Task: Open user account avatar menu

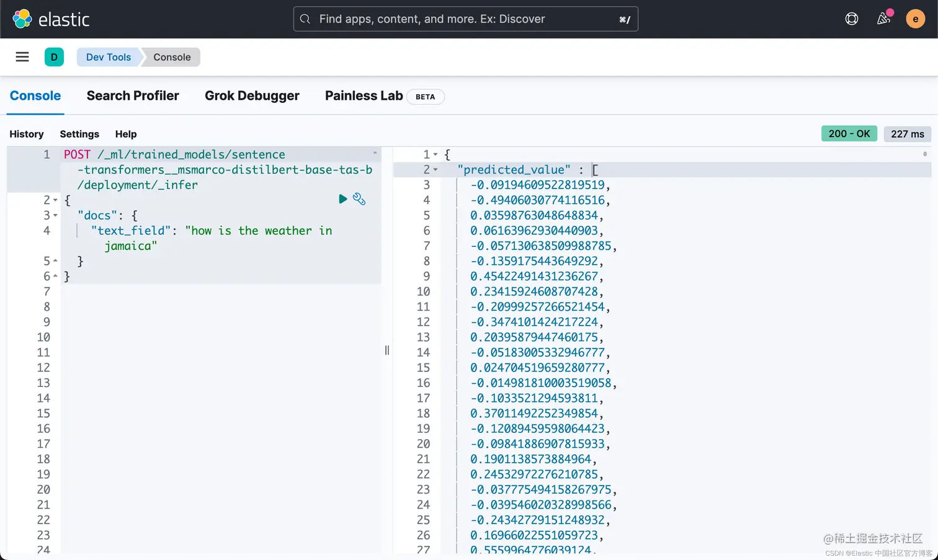Action: pos(915,19)
